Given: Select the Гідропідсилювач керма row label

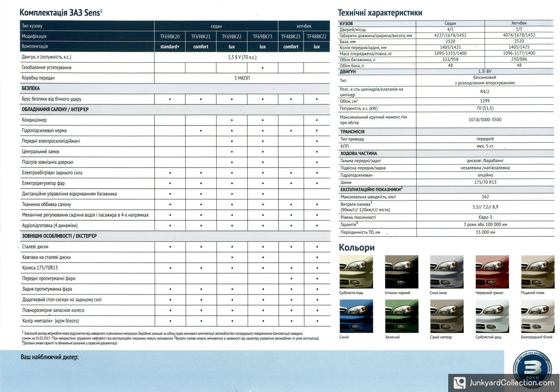Looking at the screenshot, I should tap(44, 131).
